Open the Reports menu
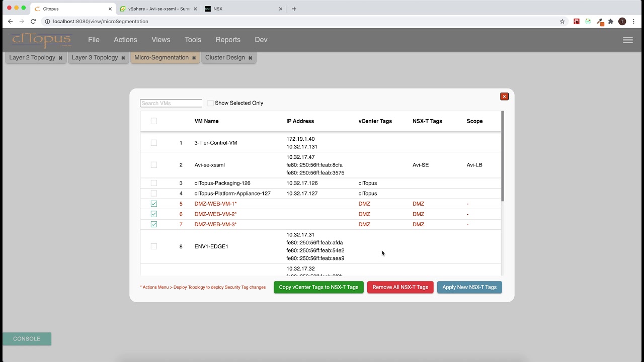The image size is (644, 362). click(228, 40)
